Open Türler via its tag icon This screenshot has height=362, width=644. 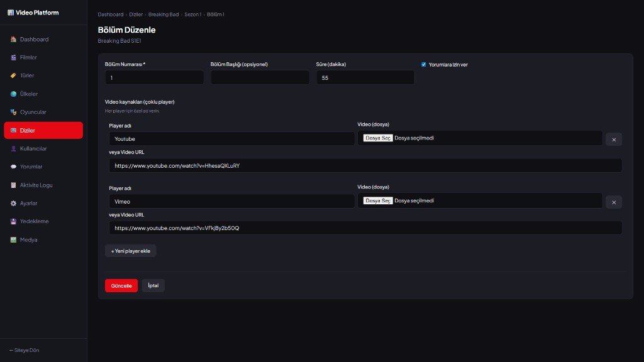pos(14,75)
